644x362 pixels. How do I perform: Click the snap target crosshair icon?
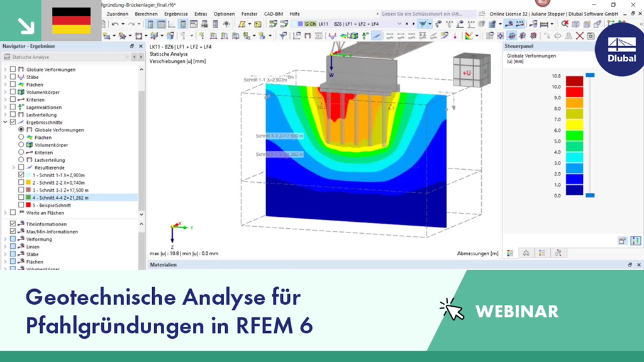pos(500,36)
